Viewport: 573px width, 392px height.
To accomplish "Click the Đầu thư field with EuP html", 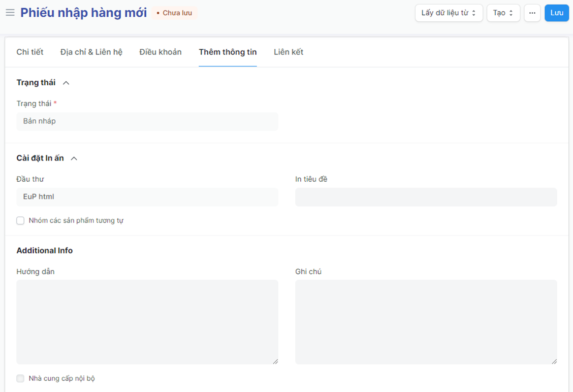I will (x=147, y=197).
